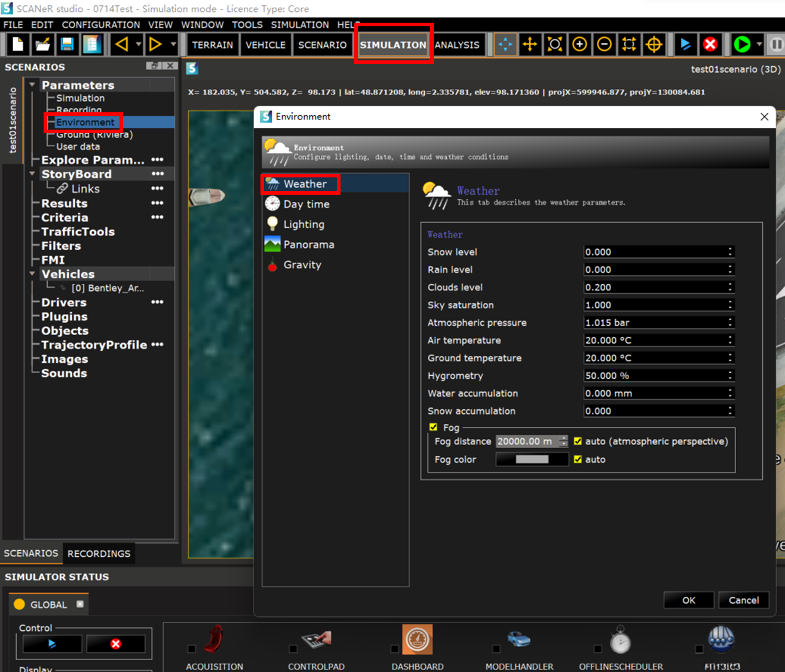Image resolution: width=785 pixels, height=672 pixels.
Task: Open the ellipsis menu beside Drivers
Action: [158, 302]
